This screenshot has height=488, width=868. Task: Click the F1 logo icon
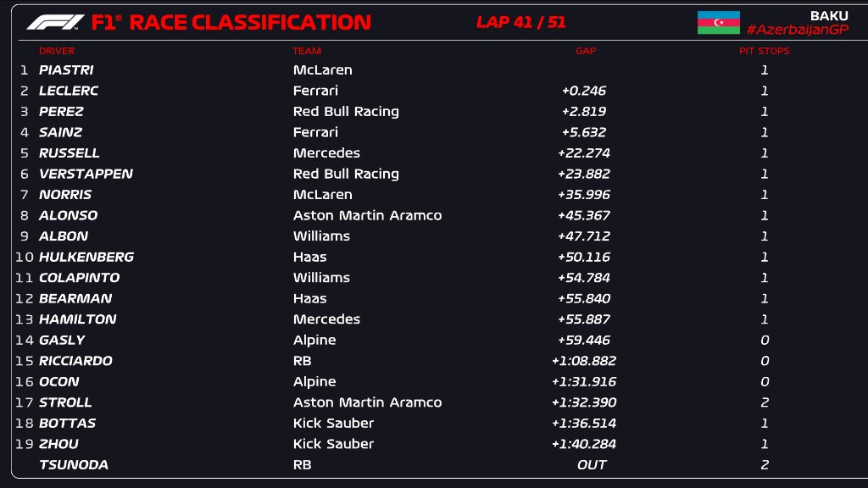[55, 23]
